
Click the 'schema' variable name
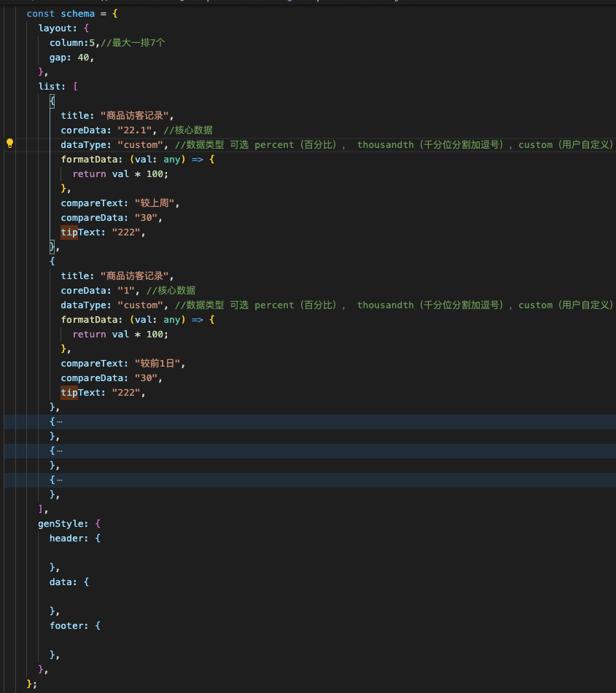pos(77,14)
